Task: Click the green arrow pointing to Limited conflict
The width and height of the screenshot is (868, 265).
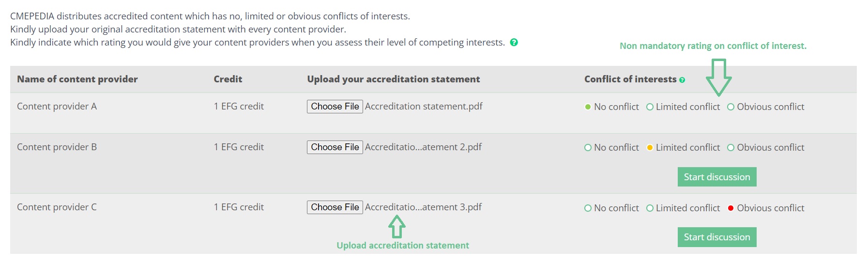Action: coord(718,77)
